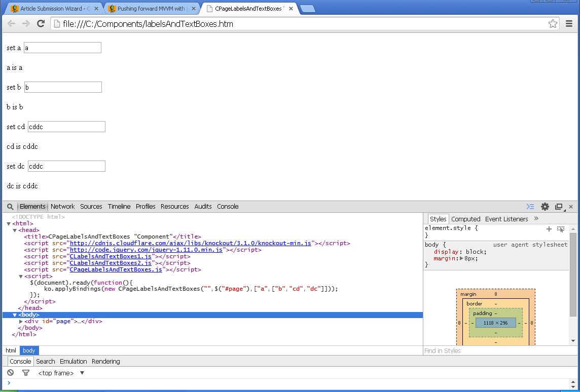Image resolution: width=580 pixels, height=392 pixels.
Task: Close the Pushing forward MVVM tab
Action: [194, 9]
